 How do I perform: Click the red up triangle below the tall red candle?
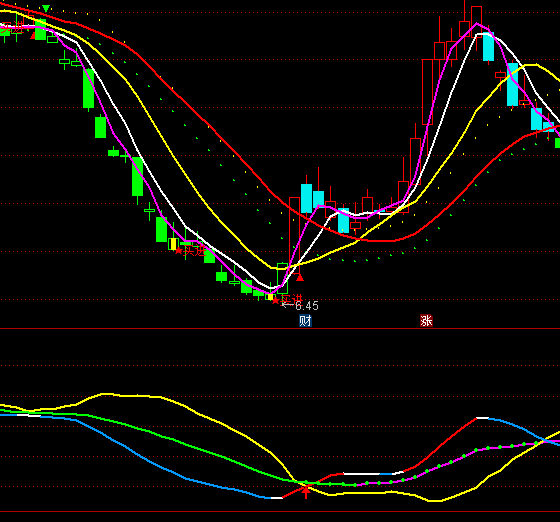click(300, 277)
